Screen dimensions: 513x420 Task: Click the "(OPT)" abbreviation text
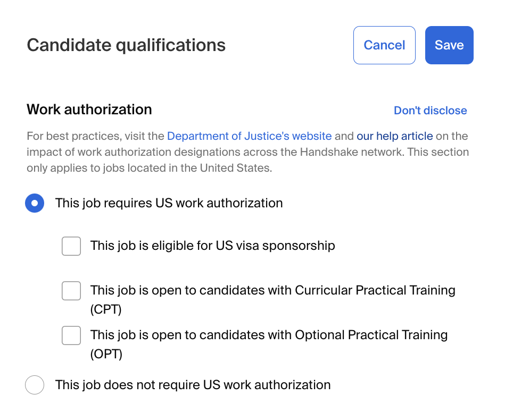click(x=106, y=354)
